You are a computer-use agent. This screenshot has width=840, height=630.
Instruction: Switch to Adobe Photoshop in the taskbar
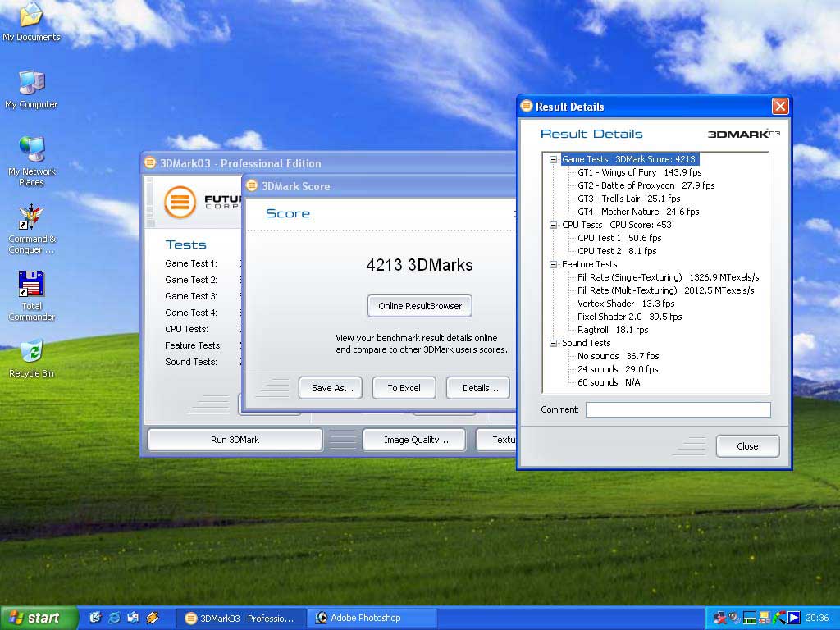click(365, 618)
